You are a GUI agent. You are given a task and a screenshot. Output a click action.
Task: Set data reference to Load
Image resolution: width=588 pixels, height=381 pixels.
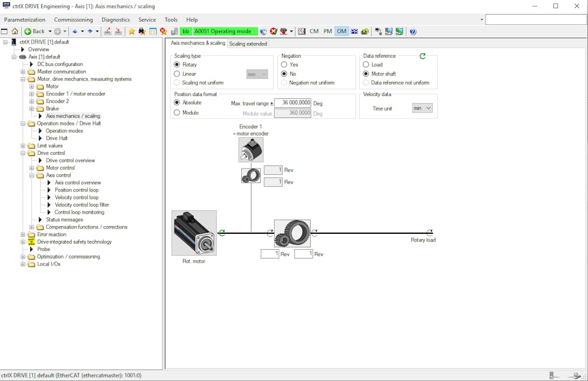[366, 65]
